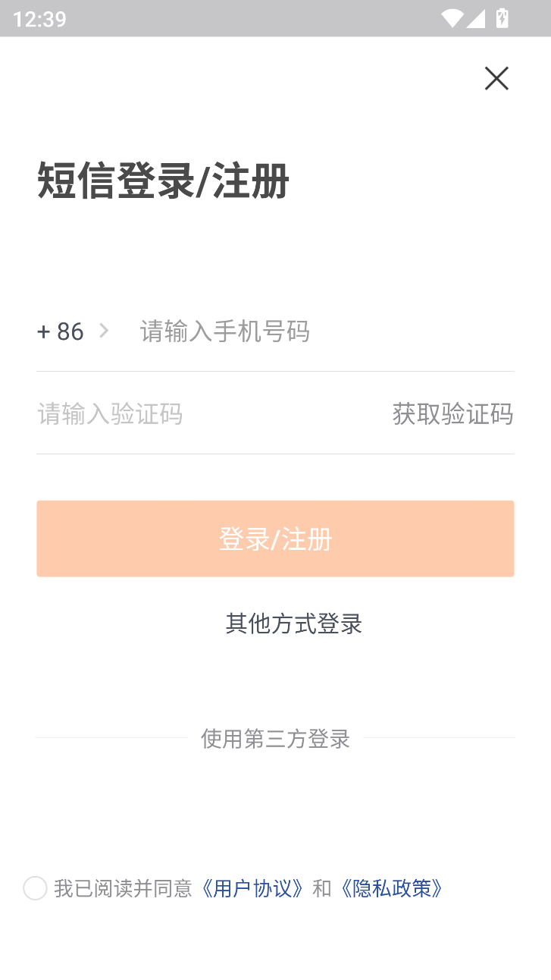551x980 pixels.
Task: Expand the chevron beside +86
Action: (x=104, y=331)
